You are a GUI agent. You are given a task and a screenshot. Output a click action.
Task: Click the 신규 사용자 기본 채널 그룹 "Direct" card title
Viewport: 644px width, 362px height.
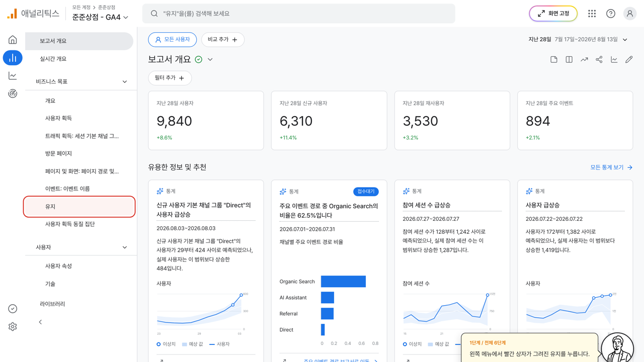(203, 210)
